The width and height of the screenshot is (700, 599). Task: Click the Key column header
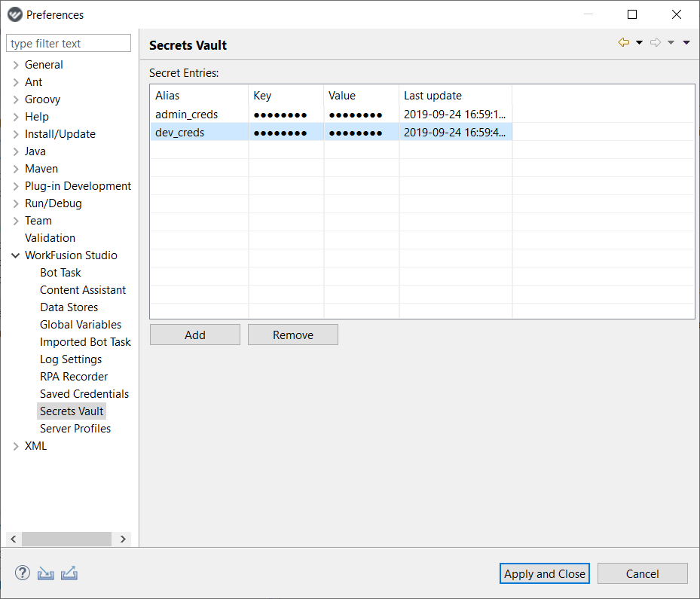pyautogui.click(x=286, y=96)
